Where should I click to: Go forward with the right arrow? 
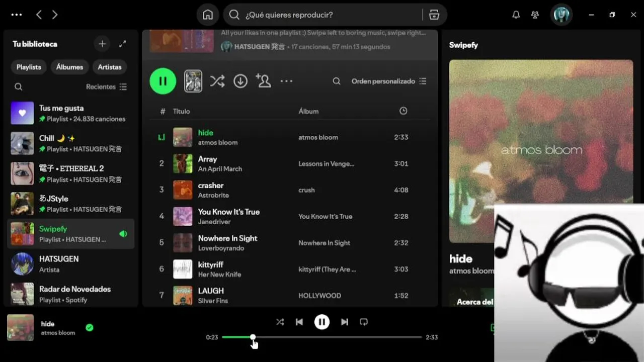pyautogui.click(x=55, y=15)
